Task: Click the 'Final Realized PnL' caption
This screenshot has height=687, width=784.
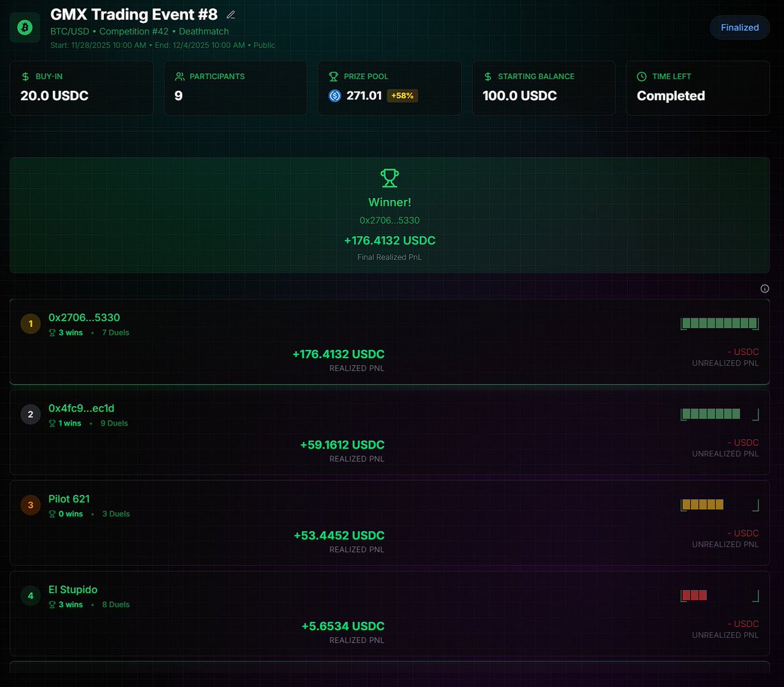Action: 389,258
